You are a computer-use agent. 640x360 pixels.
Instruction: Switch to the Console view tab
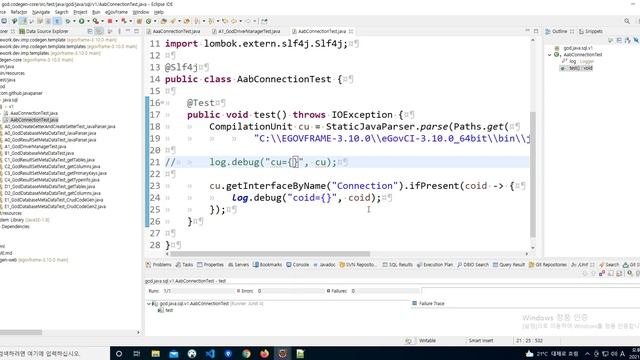[298, 264]
